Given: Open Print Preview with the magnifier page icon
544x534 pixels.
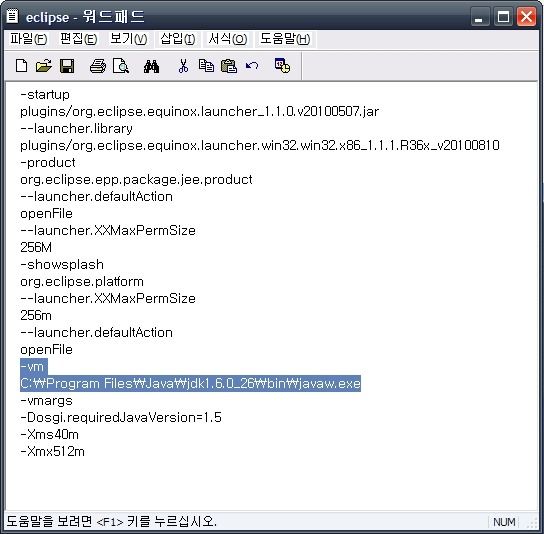Looking at the screenshot, I should tap(121, 66).
